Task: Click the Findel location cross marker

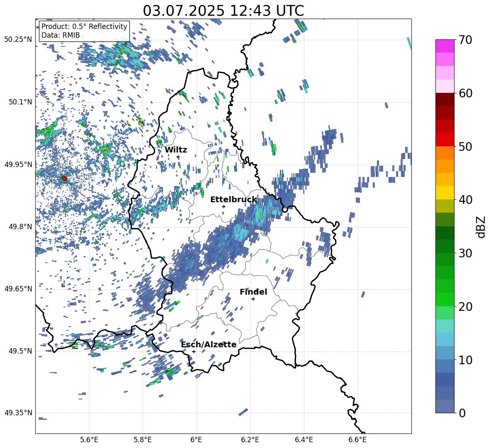Action: [x=253, y=299]
